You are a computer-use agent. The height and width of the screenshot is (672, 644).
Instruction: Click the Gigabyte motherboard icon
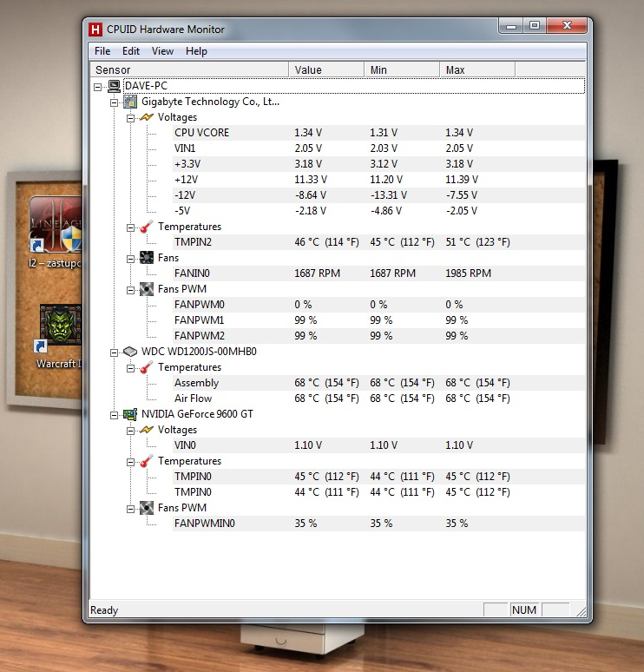(130, 102)
